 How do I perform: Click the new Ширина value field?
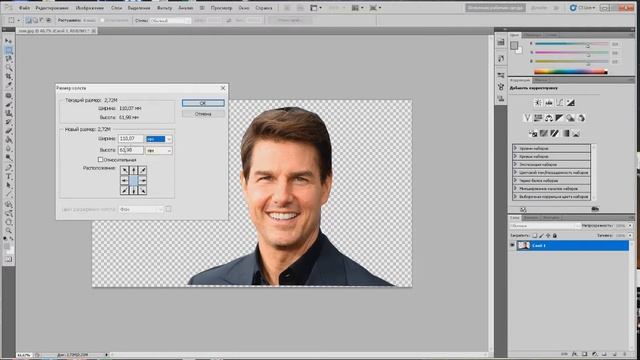click(131, 139)
